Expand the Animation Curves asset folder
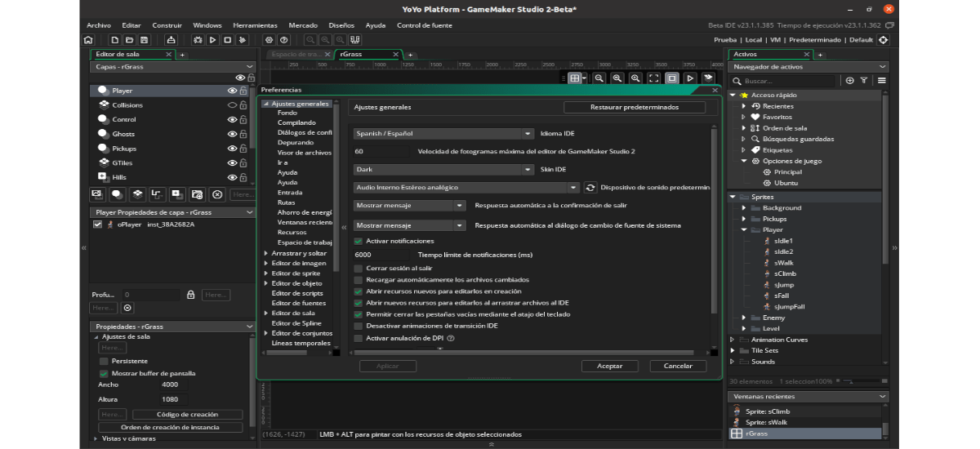This screenshot has width=980, height=449. [733, 340]
